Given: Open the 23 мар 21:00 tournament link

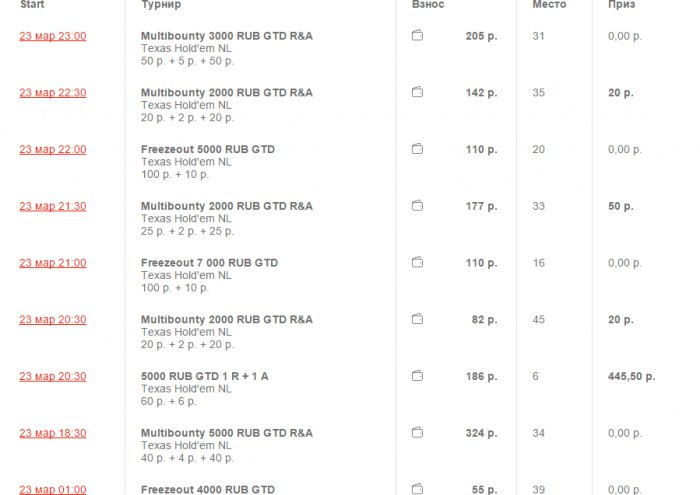Looking at the screenshot, I should 53,263.
